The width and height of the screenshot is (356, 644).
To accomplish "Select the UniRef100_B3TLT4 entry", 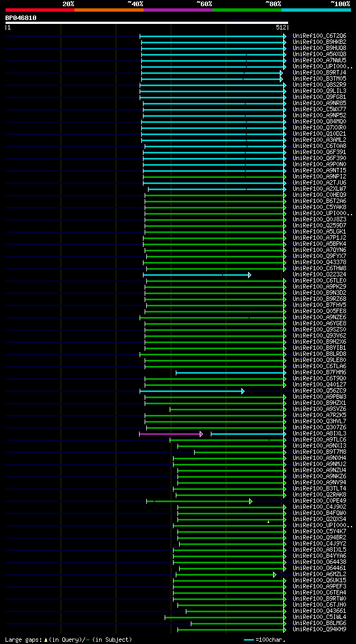I will (319, 489).
